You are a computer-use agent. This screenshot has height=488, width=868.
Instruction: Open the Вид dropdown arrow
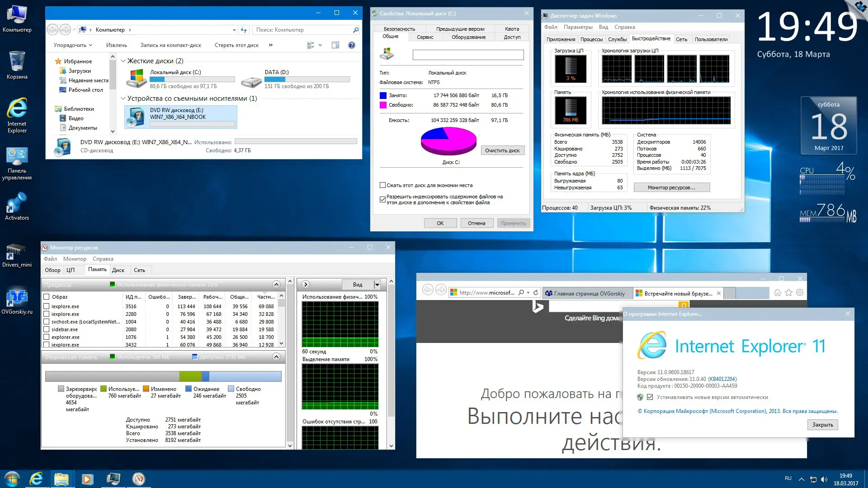(377, 285)
